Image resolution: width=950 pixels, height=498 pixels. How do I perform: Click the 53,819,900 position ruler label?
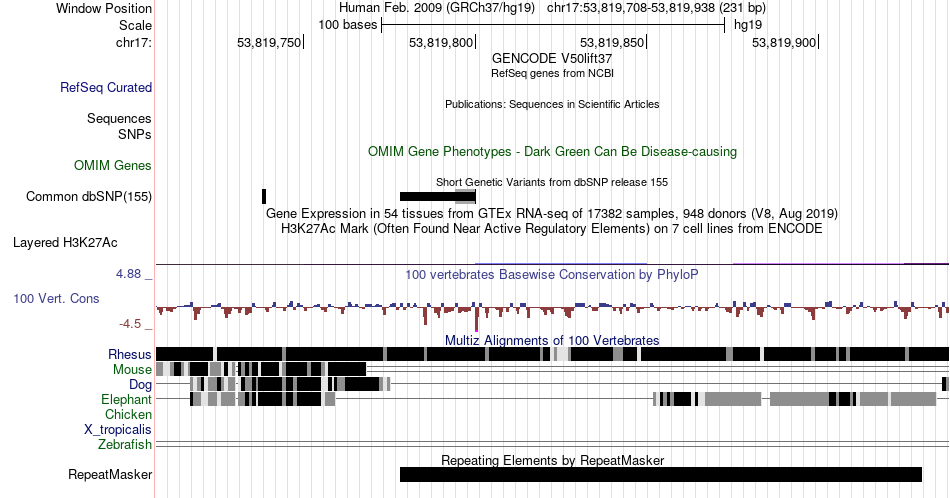784,43
